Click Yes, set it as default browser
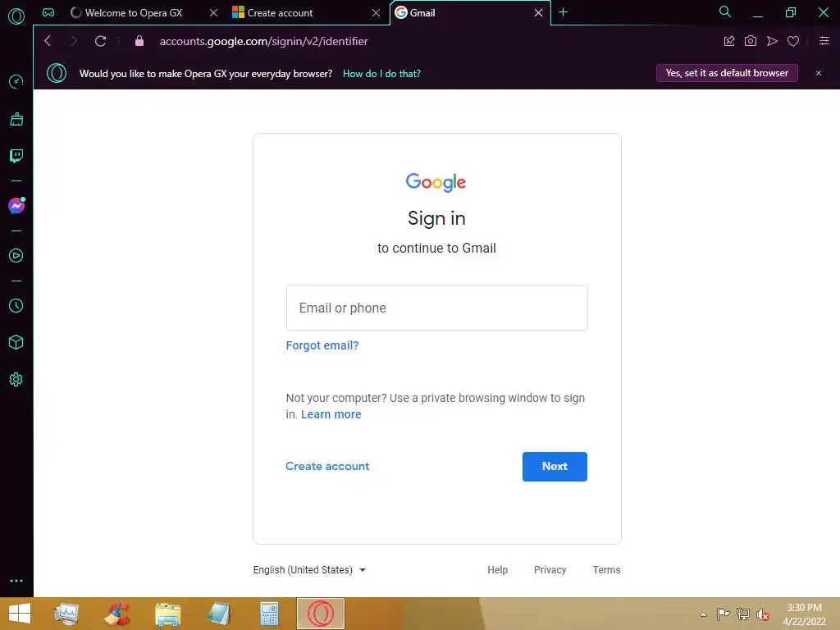Image resolution: width=840 pixels, height=630 pixels. coord(727,73)
